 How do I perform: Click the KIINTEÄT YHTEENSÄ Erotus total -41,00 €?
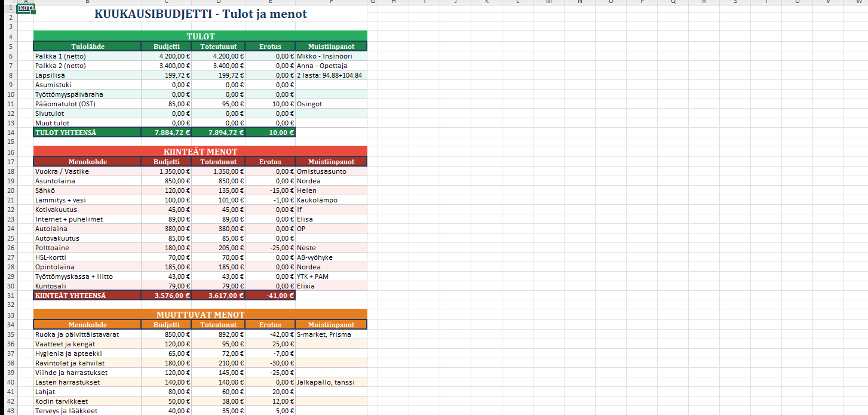pyautogui.click(x=270, y=296)
